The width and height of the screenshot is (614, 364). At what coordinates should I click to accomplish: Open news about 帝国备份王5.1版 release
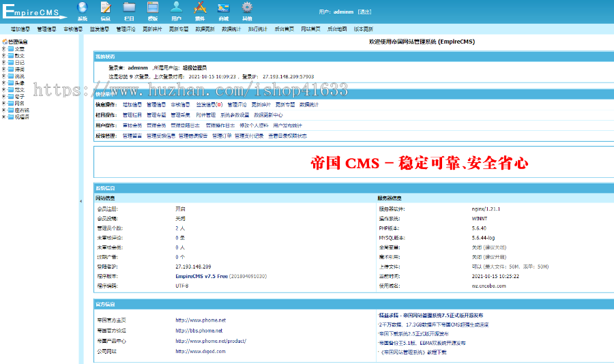pyautogui.click(x=422, y=344)
